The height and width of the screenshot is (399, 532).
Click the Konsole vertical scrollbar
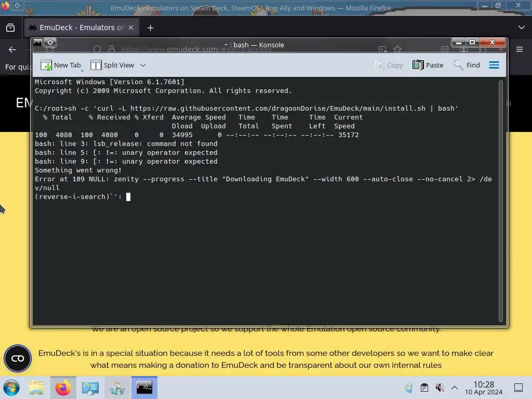coord(500,201)
